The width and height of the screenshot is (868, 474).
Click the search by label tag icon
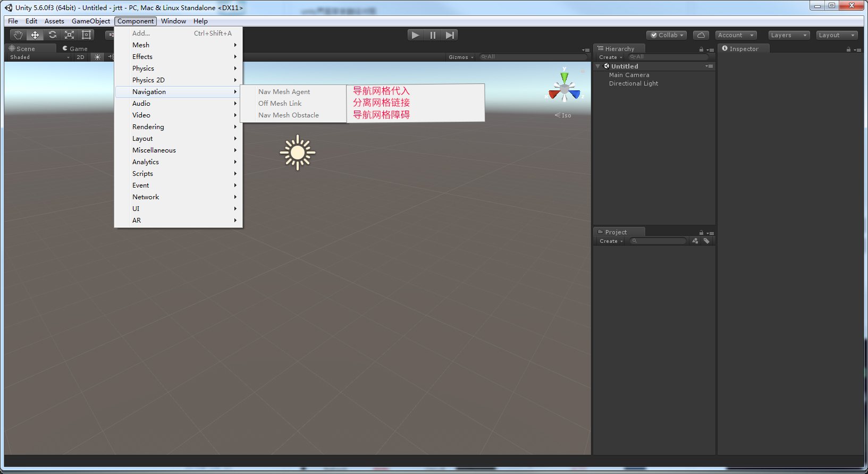(x=706, y=241)
